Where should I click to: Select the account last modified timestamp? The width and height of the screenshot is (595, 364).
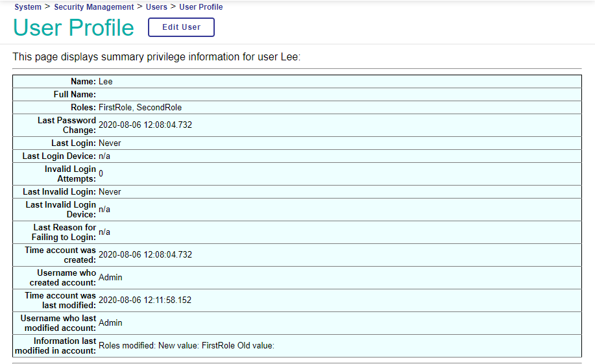pyautogui.click(x=145, y=300)
